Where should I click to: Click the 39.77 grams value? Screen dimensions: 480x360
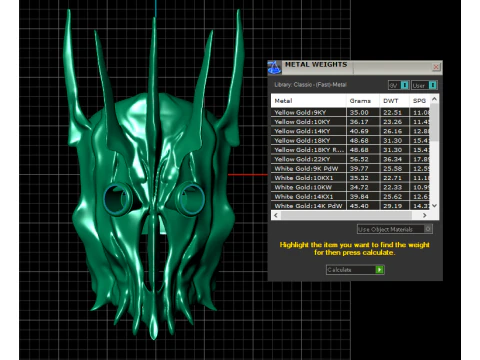359,169
